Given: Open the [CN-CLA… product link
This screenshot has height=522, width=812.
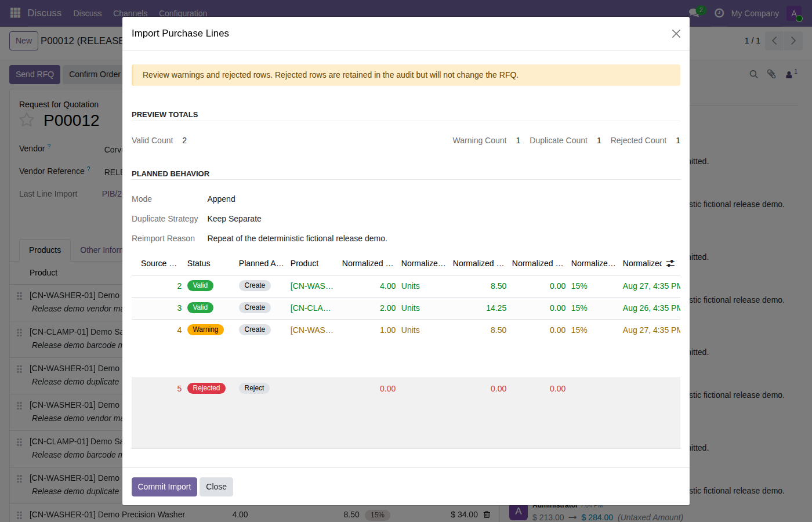Looking at the screenshot, I should point(311,308).
